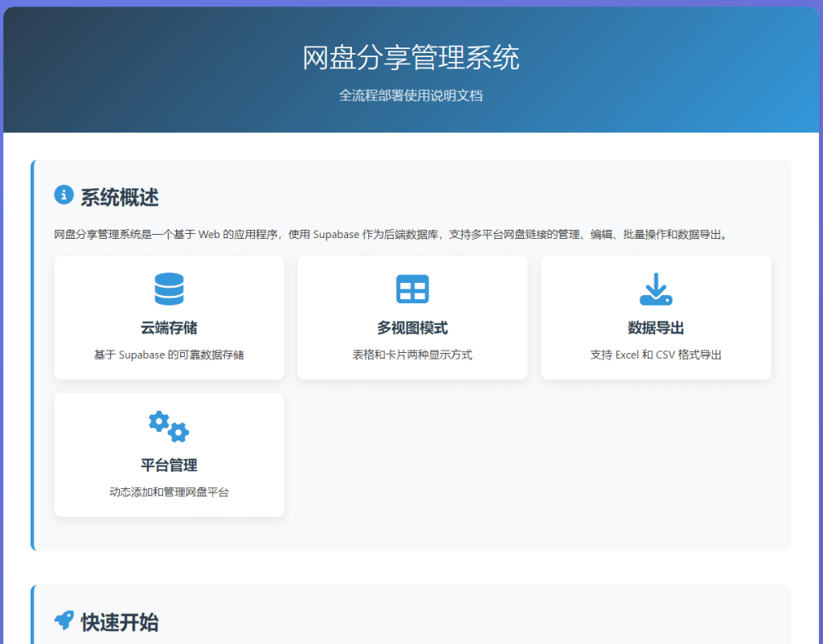This screenshot has width=823, height=644.
Task: Open the 云端存储 feature card
Action: pos(169,317)
